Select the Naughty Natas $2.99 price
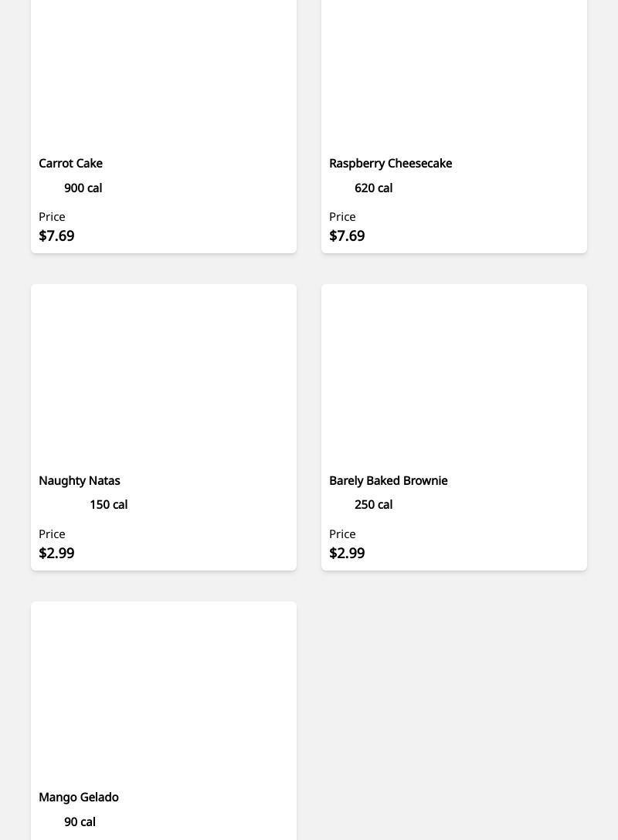This screenshot has width=618, height=840. (x=56, y=554)
